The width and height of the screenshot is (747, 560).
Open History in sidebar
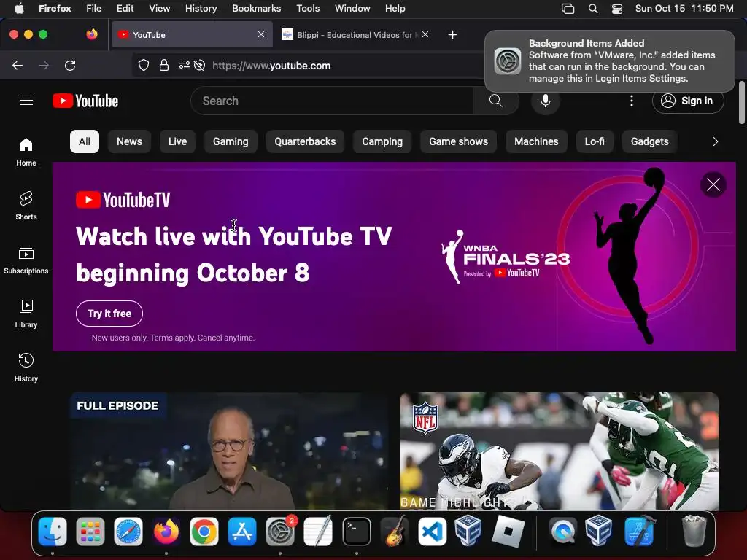pyautogui.click(x=26, y=367)
